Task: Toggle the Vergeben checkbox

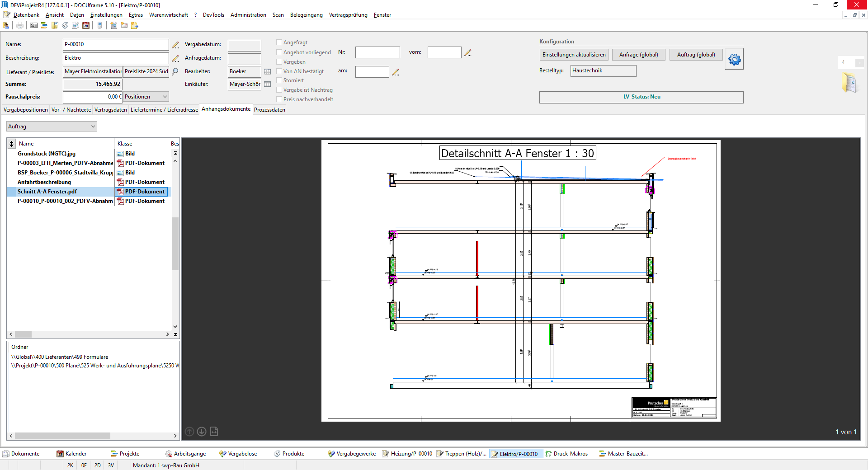Action: coord(279,62)
